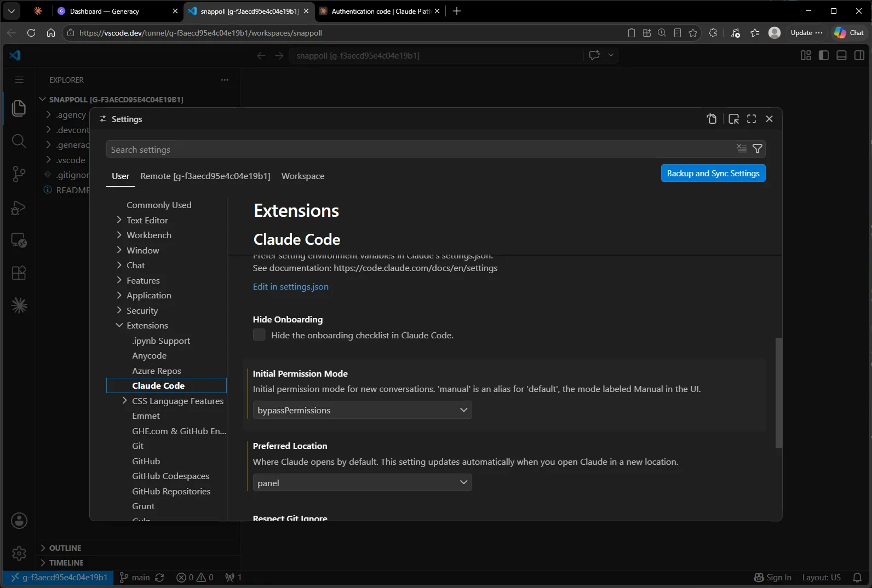Open Accounts menu in activity bar
This screenshot has height=588, width=872.
[x=19, y=521]
